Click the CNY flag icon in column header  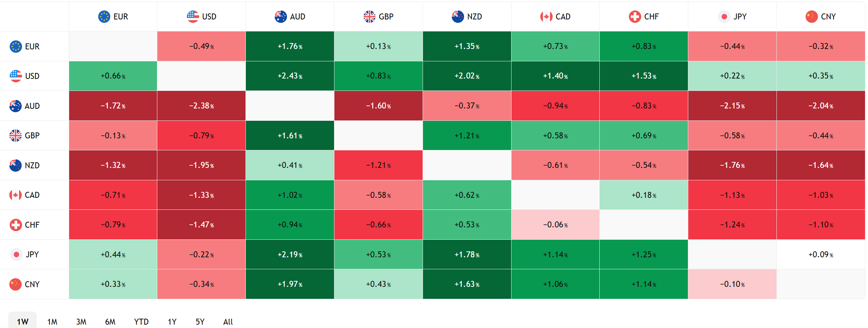tap(812, 16)
